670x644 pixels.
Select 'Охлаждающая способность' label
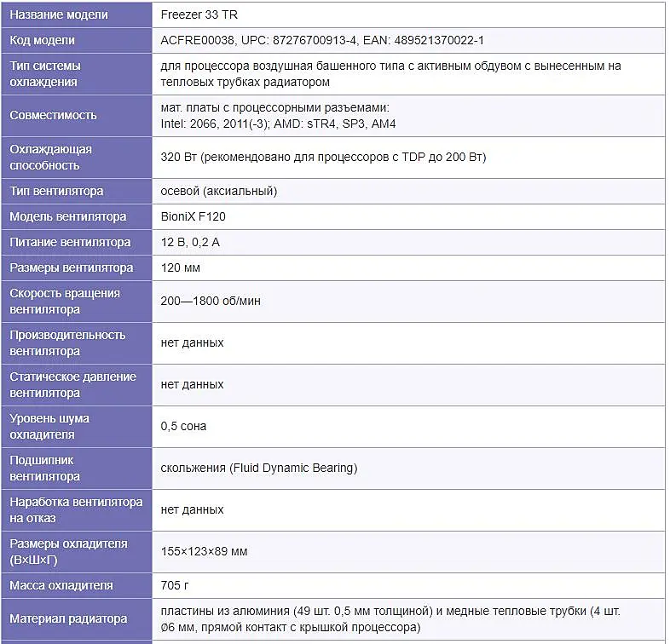(x=50, y=158)
